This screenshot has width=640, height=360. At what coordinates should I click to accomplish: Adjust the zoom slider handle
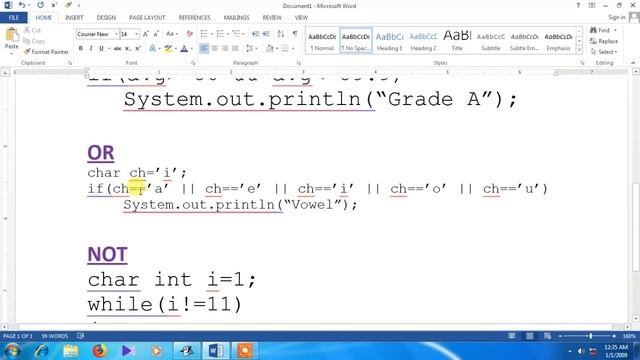tap(590, 336)
